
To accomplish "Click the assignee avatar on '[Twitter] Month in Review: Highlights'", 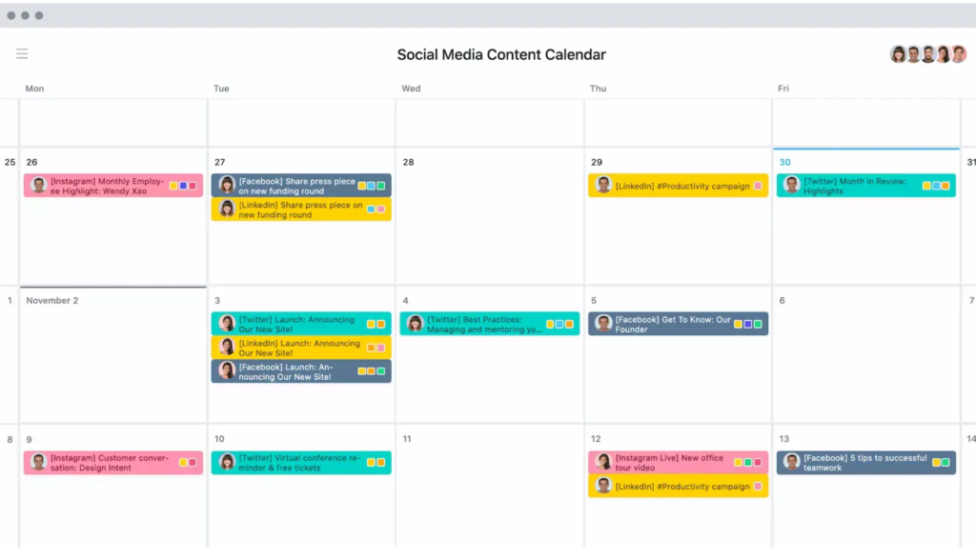I will coord(792,185).
